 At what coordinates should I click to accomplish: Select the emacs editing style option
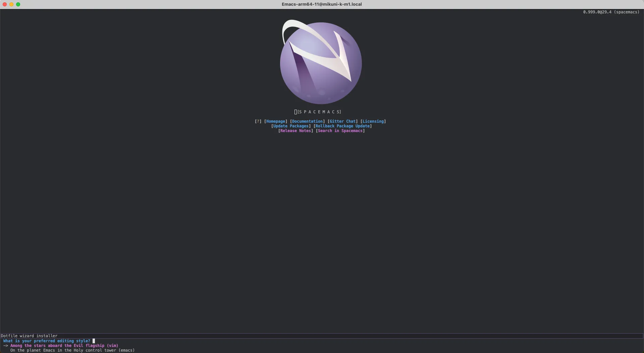click(x=72, y=350)
